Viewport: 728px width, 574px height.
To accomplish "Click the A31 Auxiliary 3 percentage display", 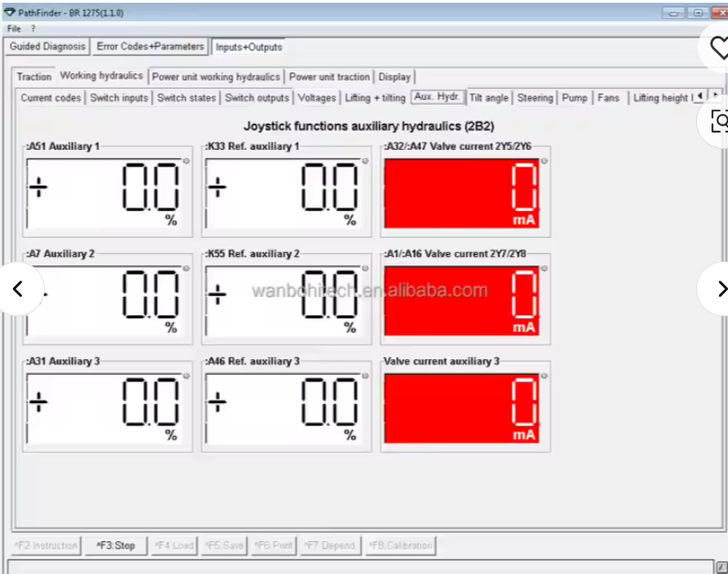I will click(x=104, y=409).
